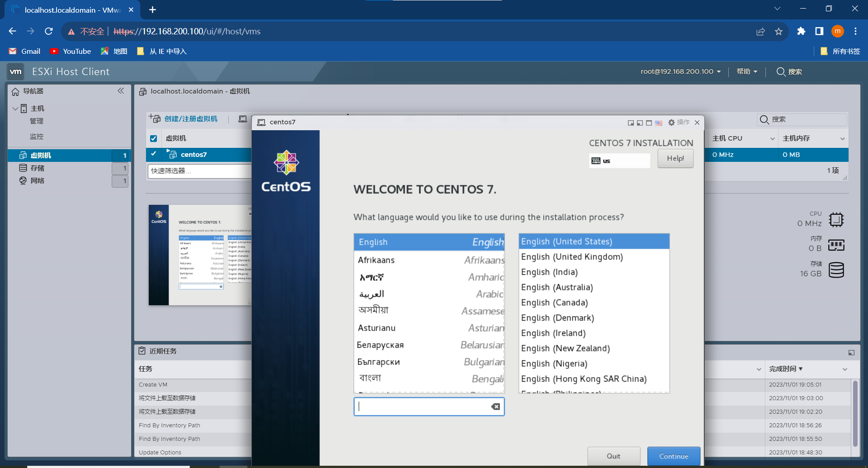Close the centos7 console window
The width and height of the screenshot is (868, 468).
pyautogui.click(x=697, y=123)
